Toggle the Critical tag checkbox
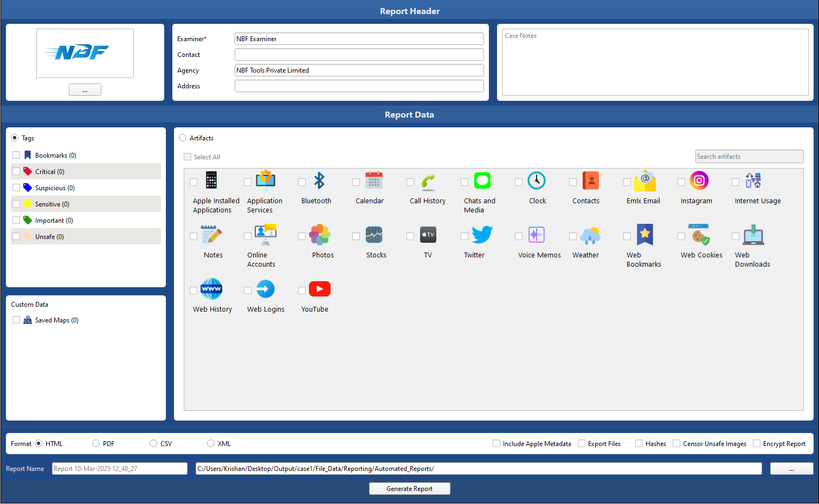 point(16,171)
